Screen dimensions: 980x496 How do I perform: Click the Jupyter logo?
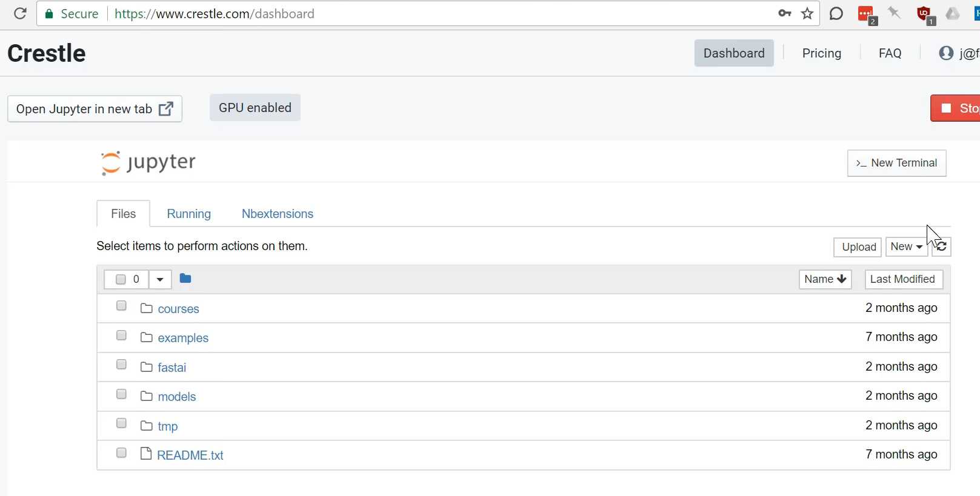tap(148, 162)
